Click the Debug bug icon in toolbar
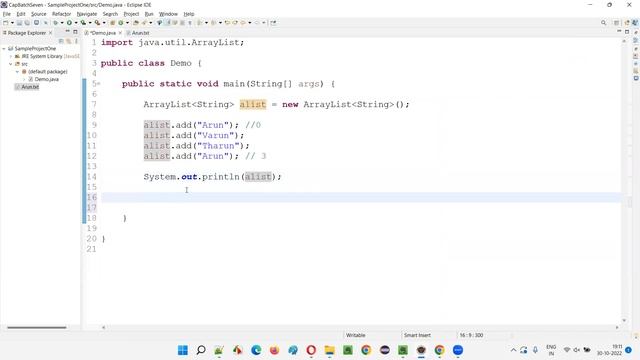640x360 pixels. (x=56, y=23)
